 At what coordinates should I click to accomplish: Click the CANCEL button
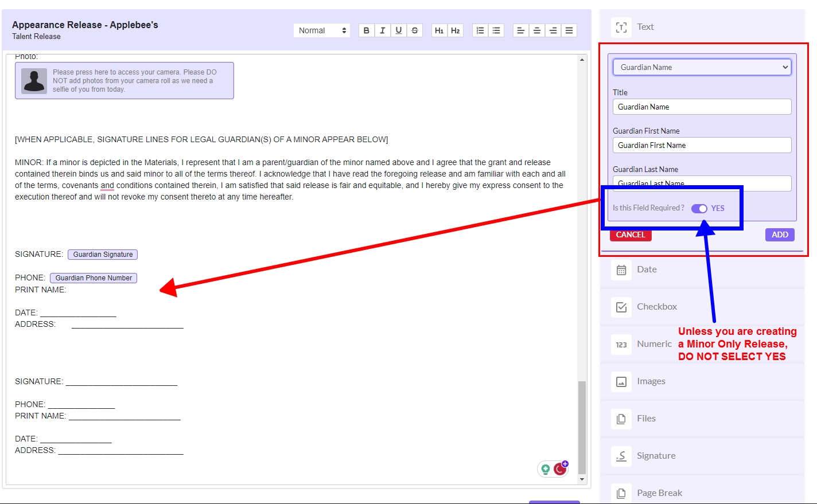(631, 235)
